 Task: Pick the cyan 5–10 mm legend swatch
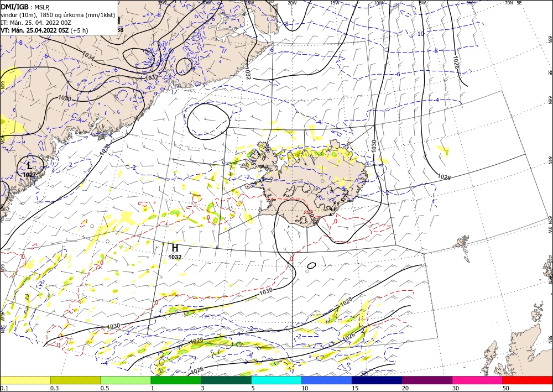point(276,380)
